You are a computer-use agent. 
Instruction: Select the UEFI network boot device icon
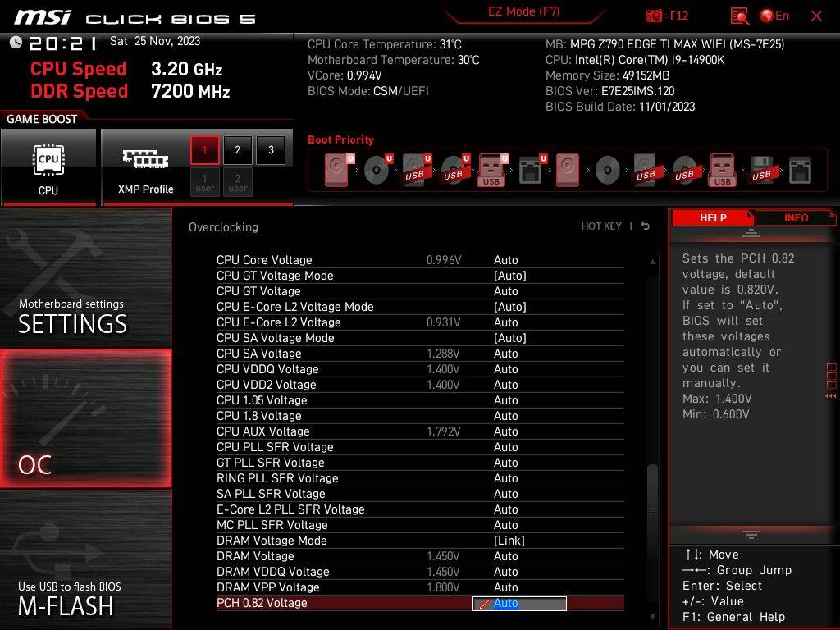click(532, 170)
